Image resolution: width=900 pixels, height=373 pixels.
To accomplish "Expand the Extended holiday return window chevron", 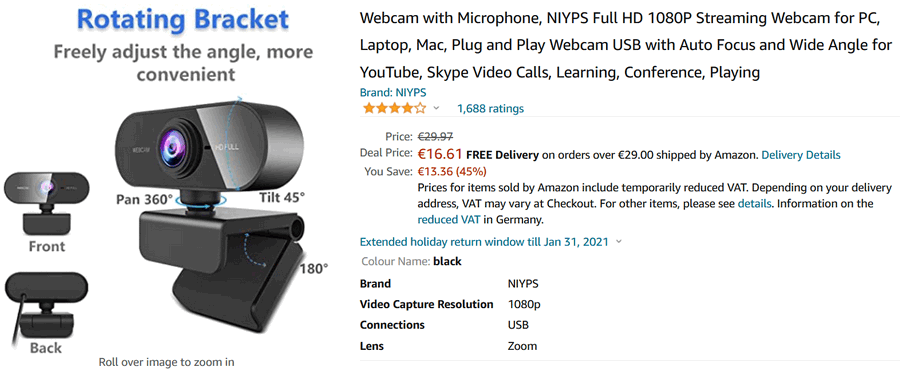I will (618, 242).
